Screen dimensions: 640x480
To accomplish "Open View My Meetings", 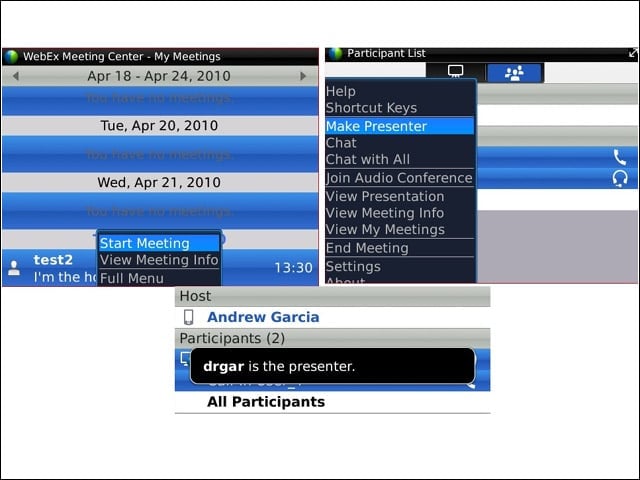I will coord(400,229).
